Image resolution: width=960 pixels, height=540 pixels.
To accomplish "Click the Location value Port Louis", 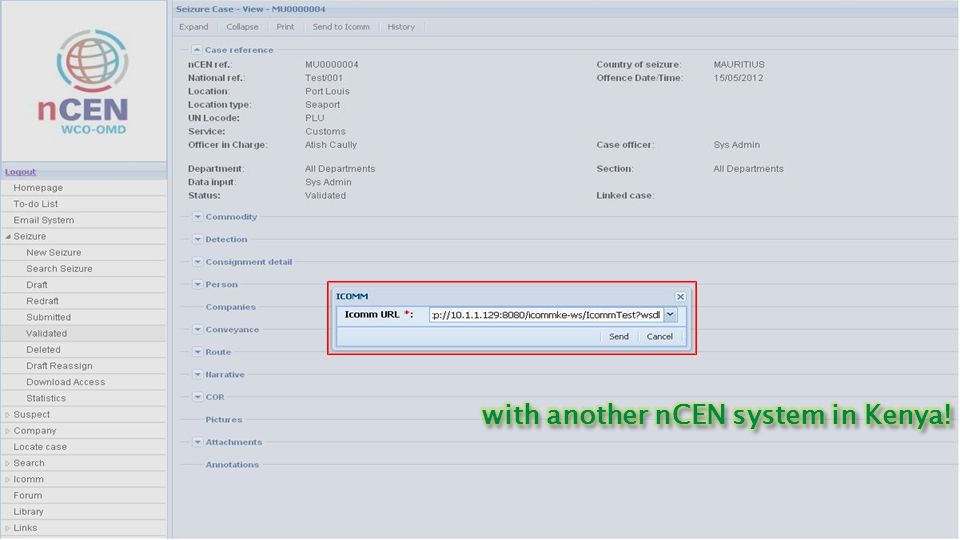I will [328, 91].
